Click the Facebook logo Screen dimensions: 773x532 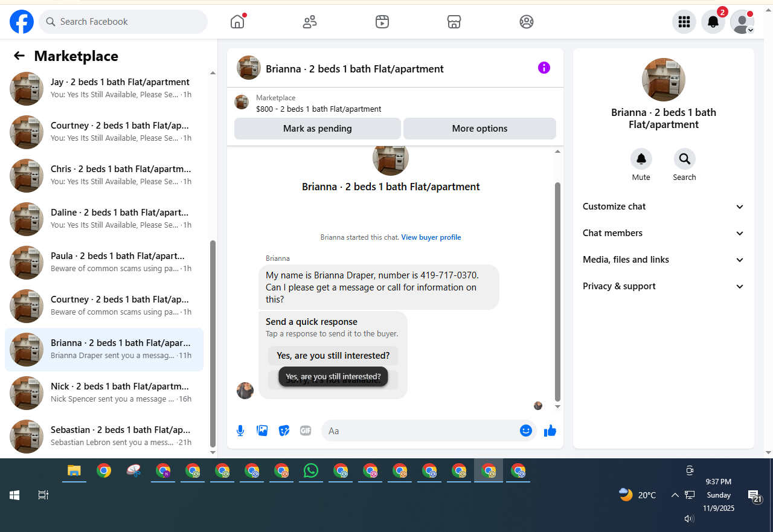tap(22, 22)
